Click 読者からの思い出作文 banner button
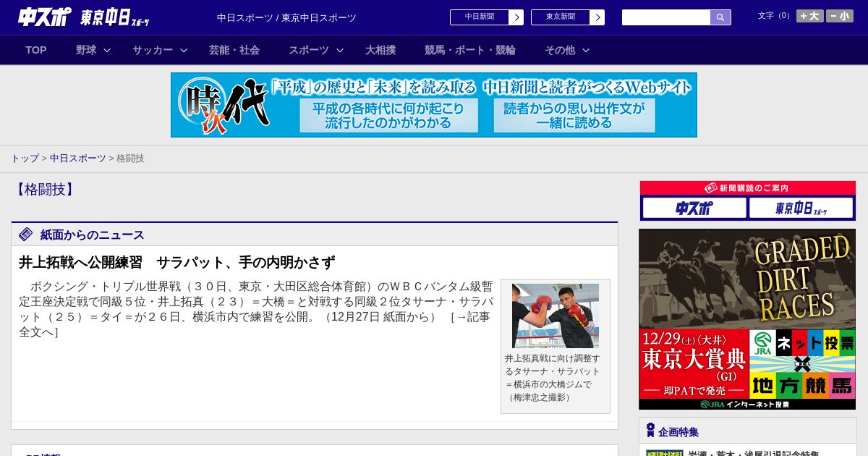This screenshot has height=456, width=868. point(574,116)
